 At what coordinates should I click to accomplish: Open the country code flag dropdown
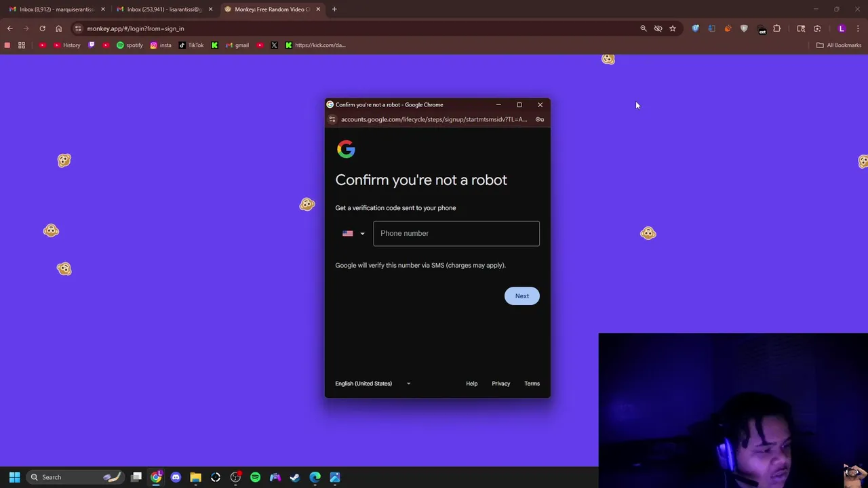[x=353, y=233]
